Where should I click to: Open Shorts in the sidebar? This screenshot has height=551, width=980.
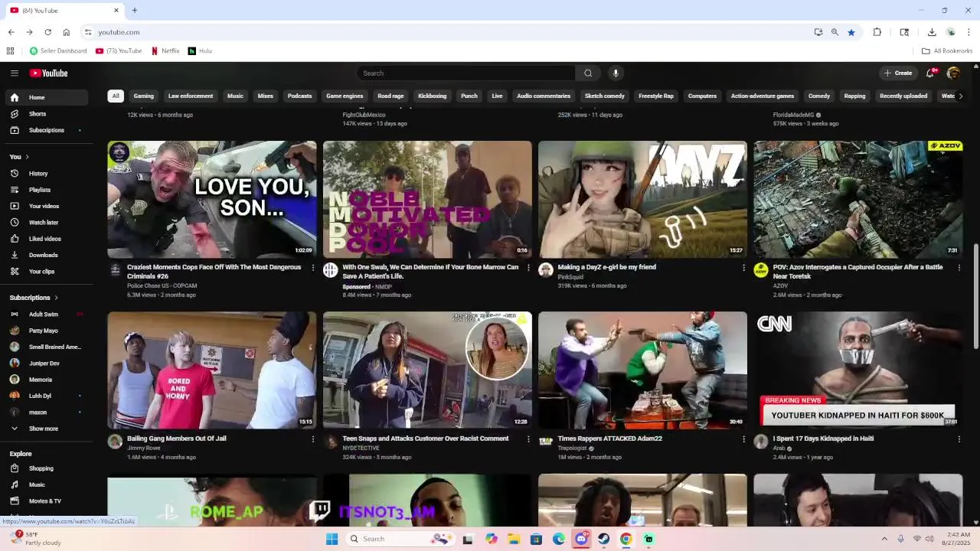tap(46, 113)
